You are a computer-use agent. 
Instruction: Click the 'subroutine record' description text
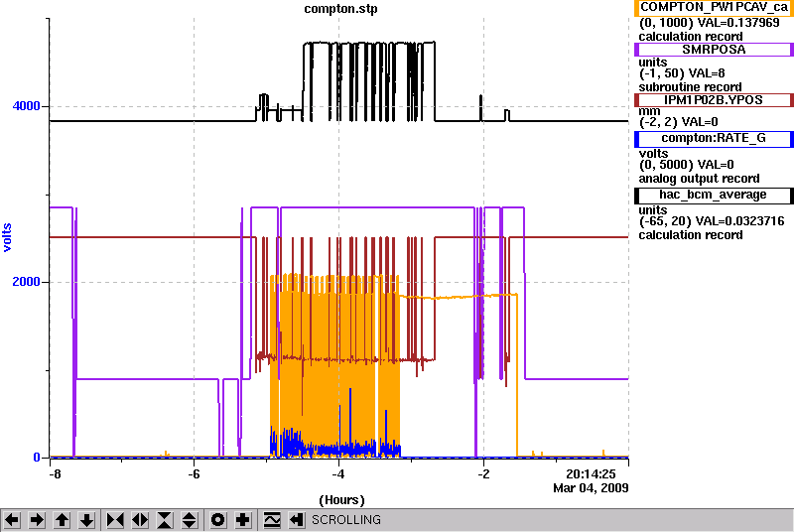690,87
